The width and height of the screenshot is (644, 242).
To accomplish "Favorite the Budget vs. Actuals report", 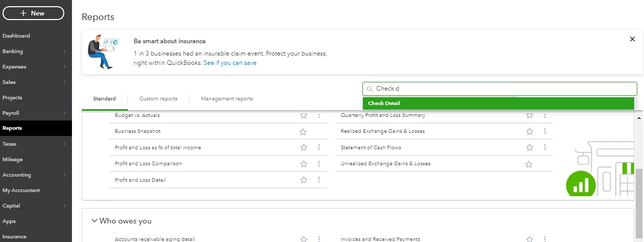I will [x=303, y=115].
